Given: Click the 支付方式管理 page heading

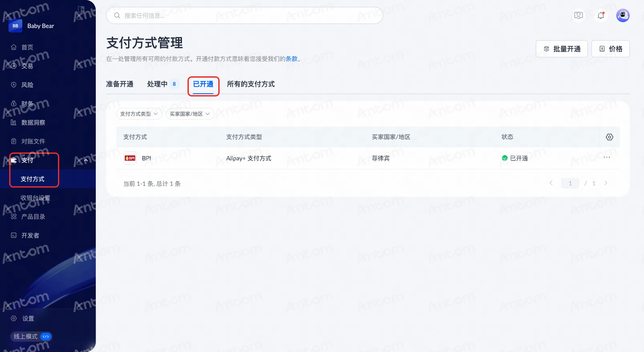Looking at the screenshot, I should click(145, 43).
